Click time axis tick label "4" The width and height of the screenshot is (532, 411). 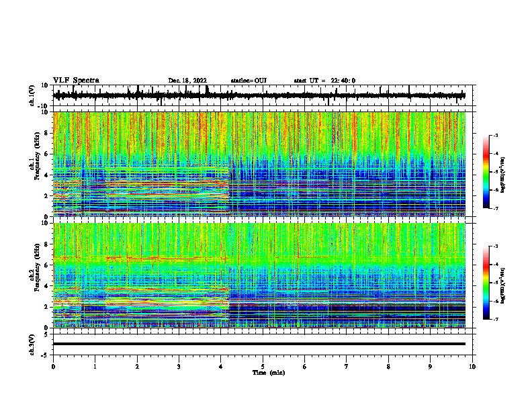point(221,367)
